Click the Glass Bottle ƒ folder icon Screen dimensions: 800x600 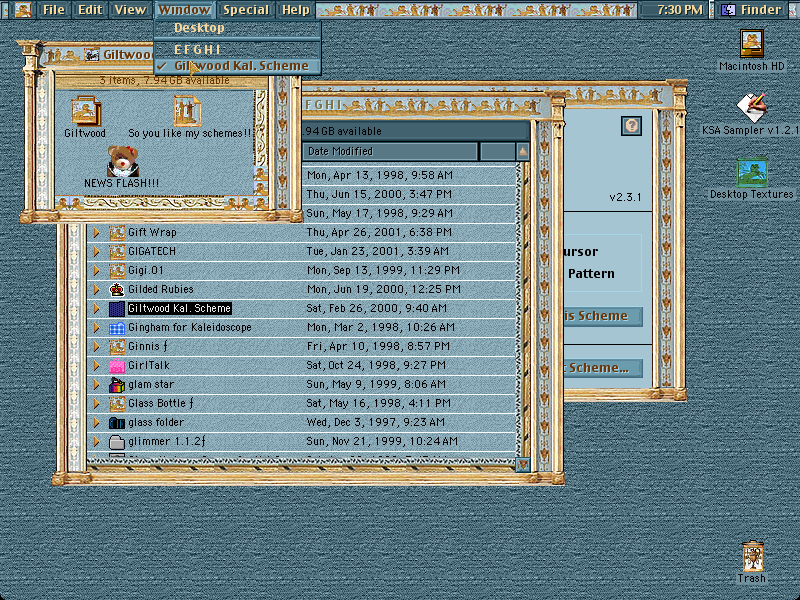coord(117,404)
